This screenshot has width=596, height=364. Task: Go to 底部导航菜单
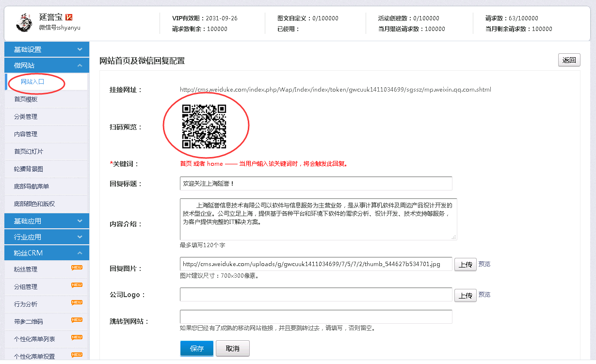point(47,187)
